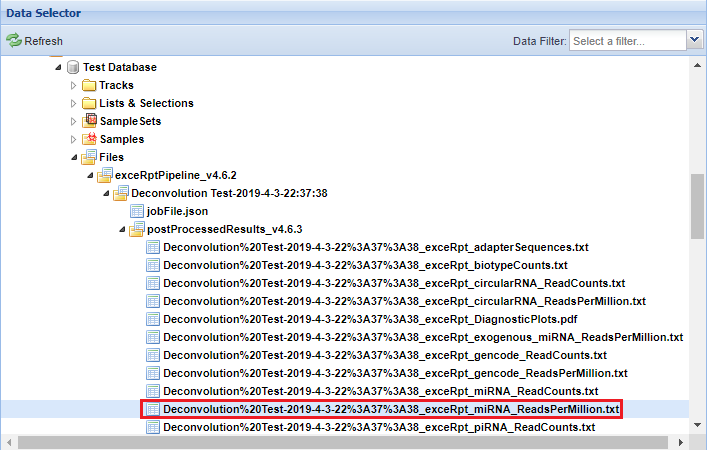Select the miRNA_ReadsPerMillion.txt file
The image size is (707, 450).
pyautogui.click(x=391, y=409)
